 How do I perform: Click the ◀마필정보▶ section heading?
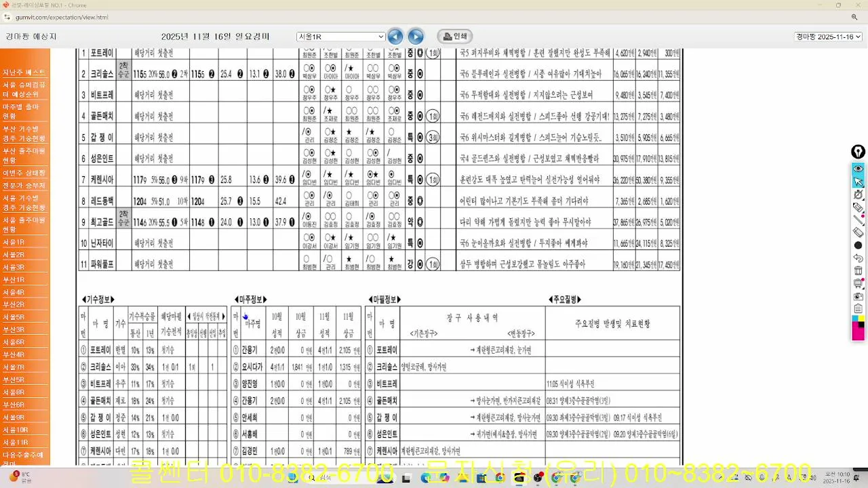click(x=386, y=299)
